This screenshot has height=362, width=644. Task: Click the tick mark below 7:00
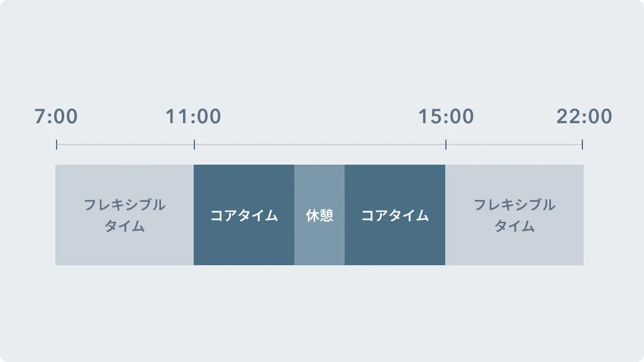pyautogui.click(x=56, y=145)
